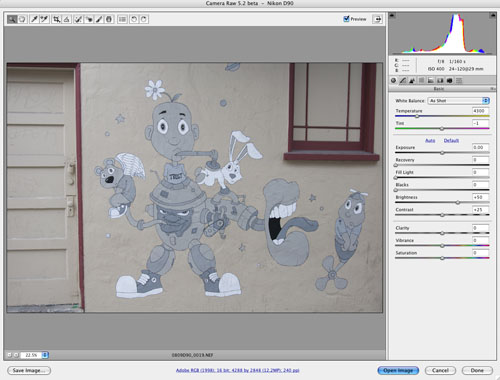Image resolution: width=500 pixels, height=380 pixels.
Task: Switch to the HSL / Grayscale panel tab
Action: click(x=422, y=80)
